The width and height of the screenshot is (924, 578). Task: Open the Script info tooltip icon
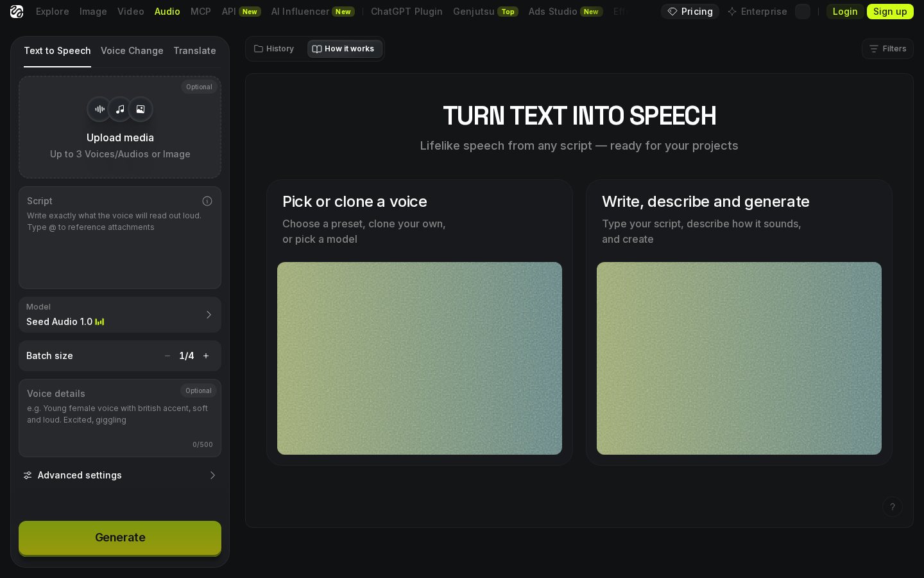tap(207, 201)
